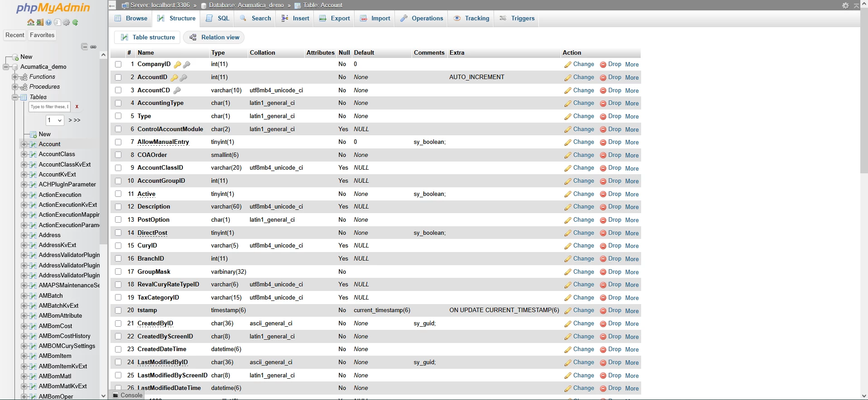Open the Insert tab
The image size is (868, 400).
[x=295, y=19]
